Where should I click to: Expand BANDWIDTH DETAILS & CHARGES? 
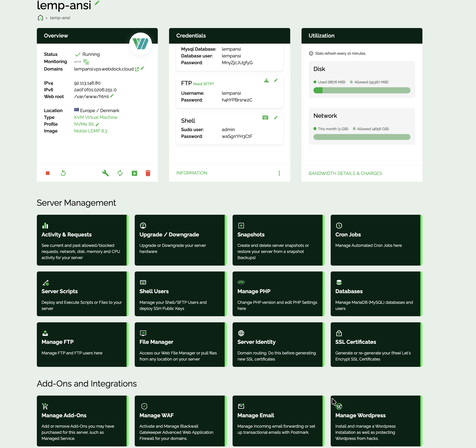(x=345, y=173)
